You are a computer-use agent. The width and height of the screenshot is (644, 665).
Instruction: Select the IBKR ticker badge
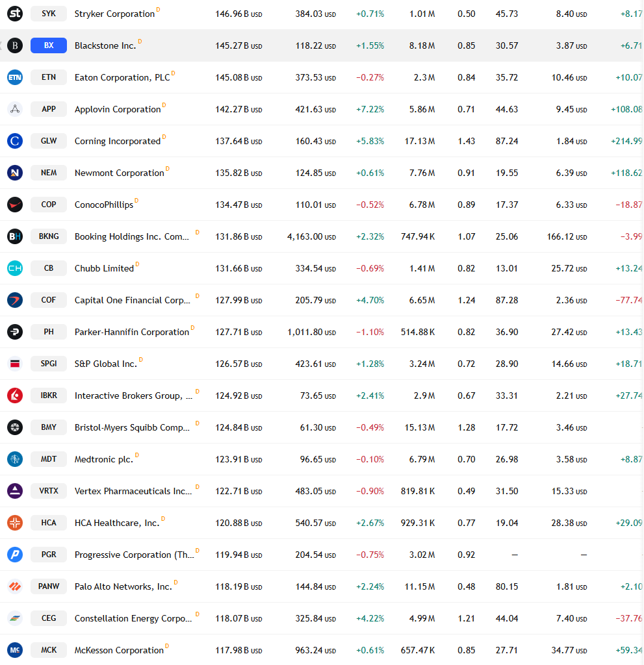pyautogui.click(x=49, y=395)
